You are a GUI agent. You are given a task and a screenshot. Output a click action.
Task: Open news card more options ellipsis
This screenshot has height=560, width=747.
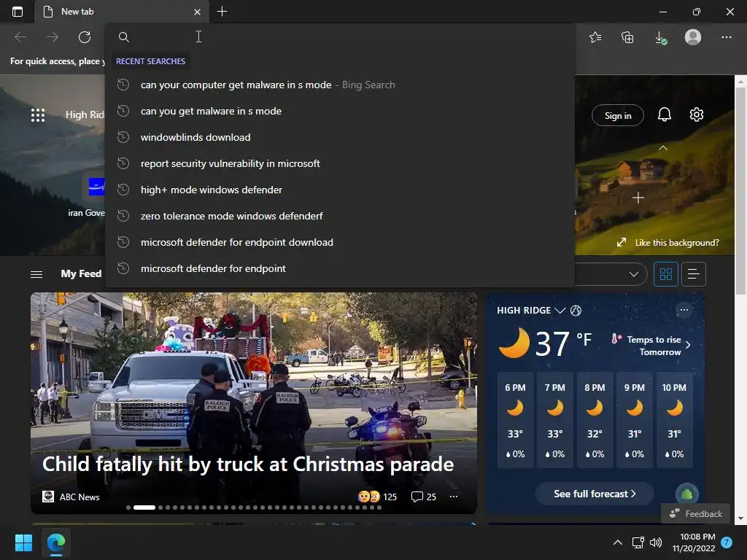point(454,497)
